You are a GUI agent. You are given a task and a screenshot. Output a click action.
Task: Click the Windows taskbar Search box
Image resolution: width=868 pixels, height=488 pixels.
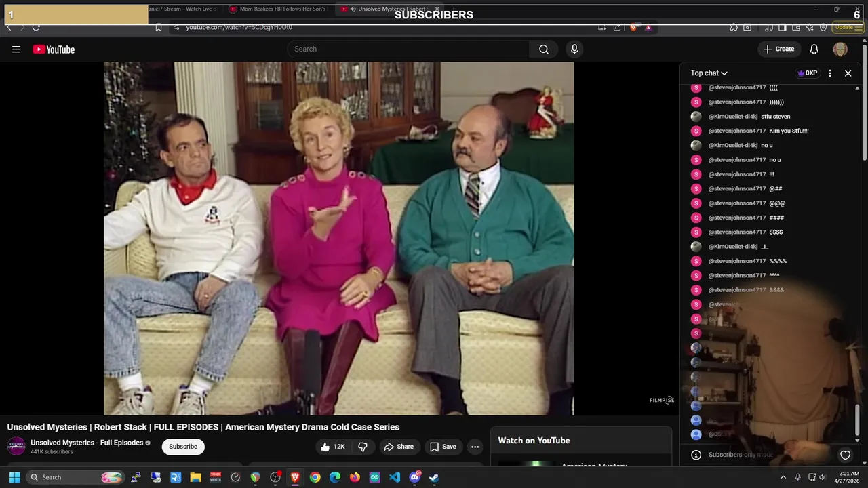click(x=75, y=477)
